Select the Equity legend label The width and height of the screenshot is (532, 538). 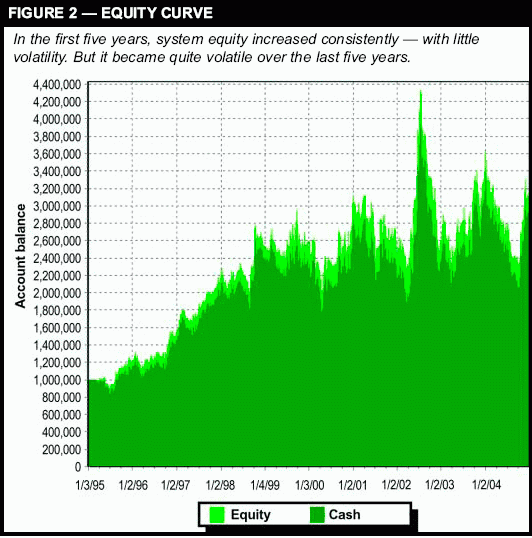tap(251, 515)
